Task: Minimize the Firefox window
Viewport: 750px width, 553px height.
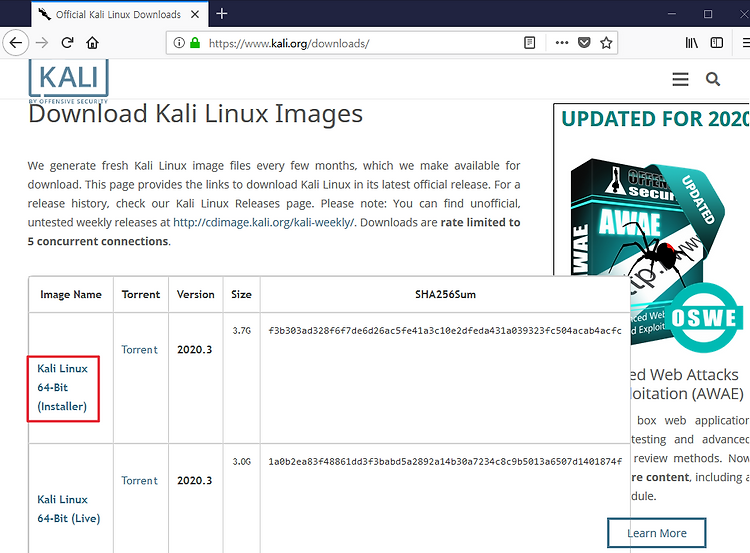Action: tap(672, 14)
